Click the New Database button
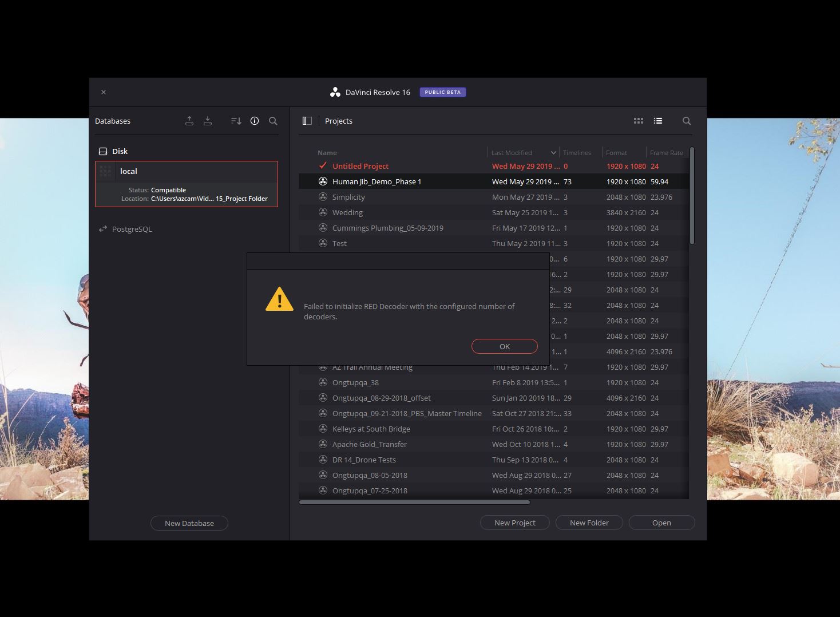This screenshot has width=840, height=617. (x=189, y=523)
